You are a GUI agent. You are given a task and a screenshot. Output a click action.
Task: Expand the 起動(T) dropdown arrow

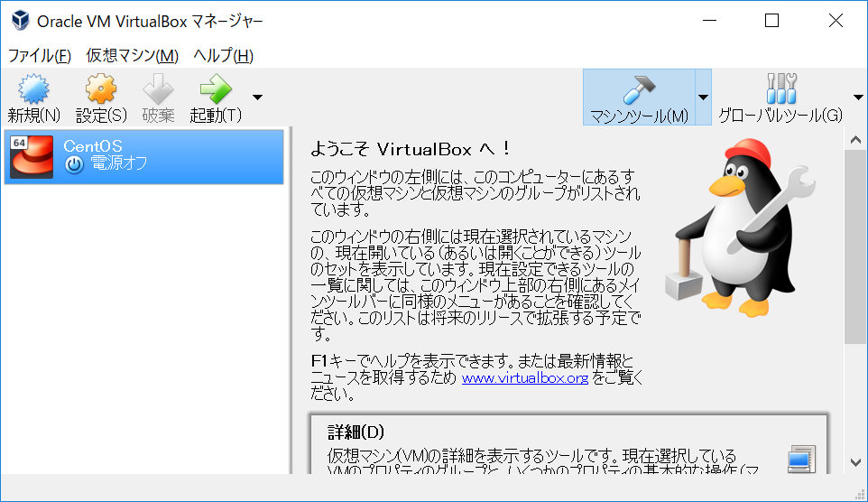[257, 97]
